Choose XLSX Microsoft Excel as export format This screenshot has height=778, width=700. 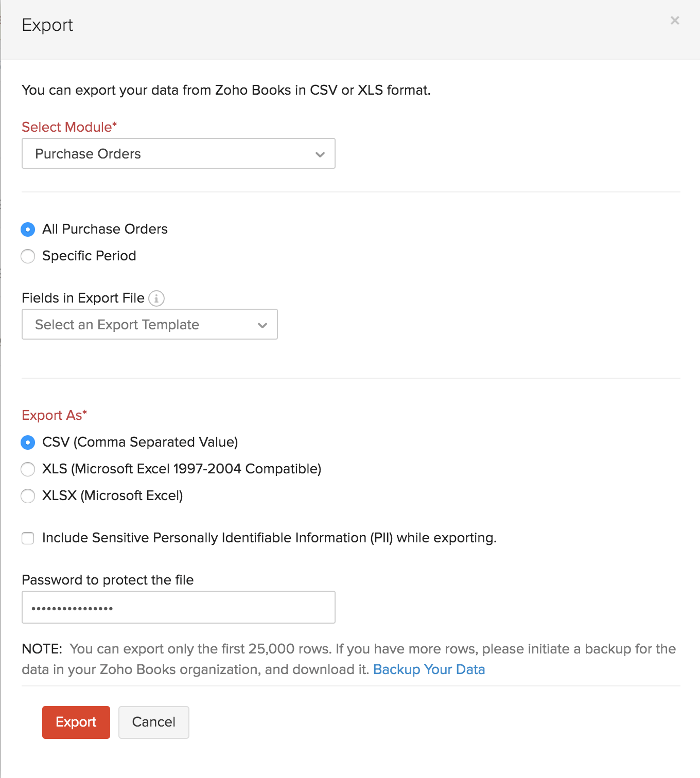28,496
